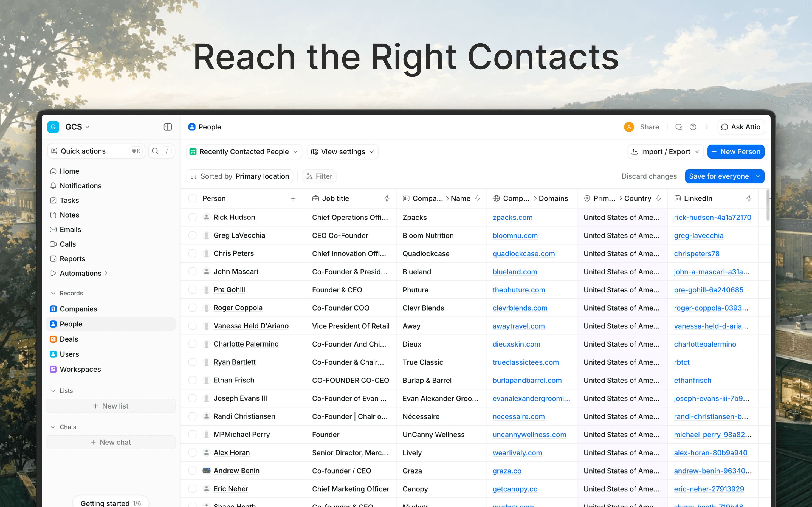This screenshot has height=507, width=812.
Task: Open Deals in the Records section
Action: coord(69,339)
